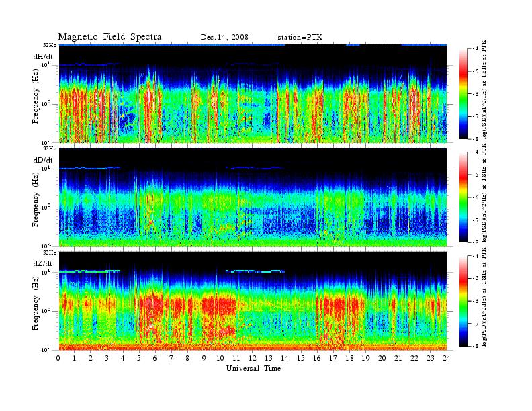This screenshot has width=532, height=411.
Task: Select the dD/dt panel label
Action: [x=43, y=160]
